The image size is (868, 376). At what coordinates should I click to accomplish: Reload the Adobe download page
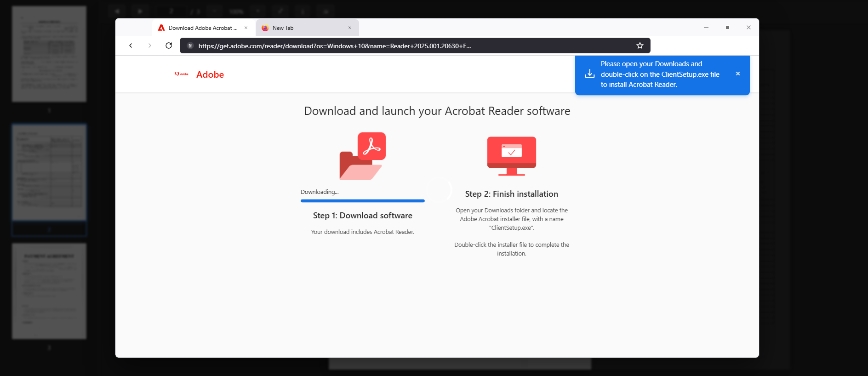pos(169,46)
